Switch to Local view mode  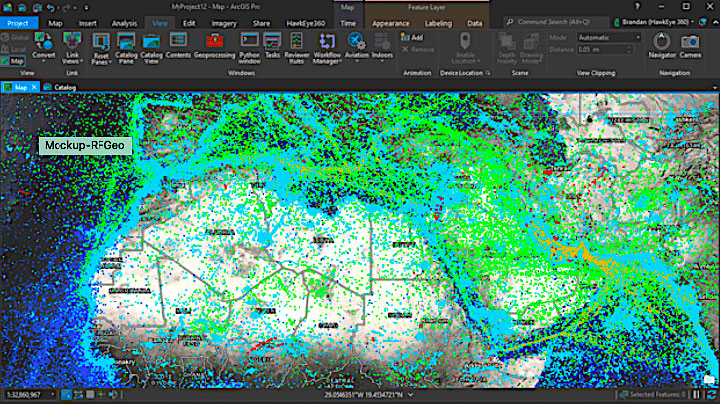point(14,49)
